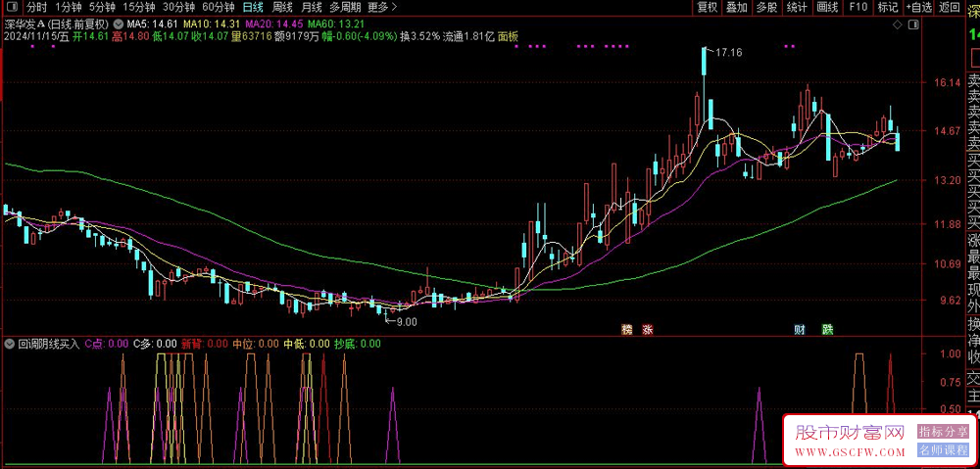The image size is (980, 469).
Task: Add stock with +自选 button
Action: [x=918, y=8]
